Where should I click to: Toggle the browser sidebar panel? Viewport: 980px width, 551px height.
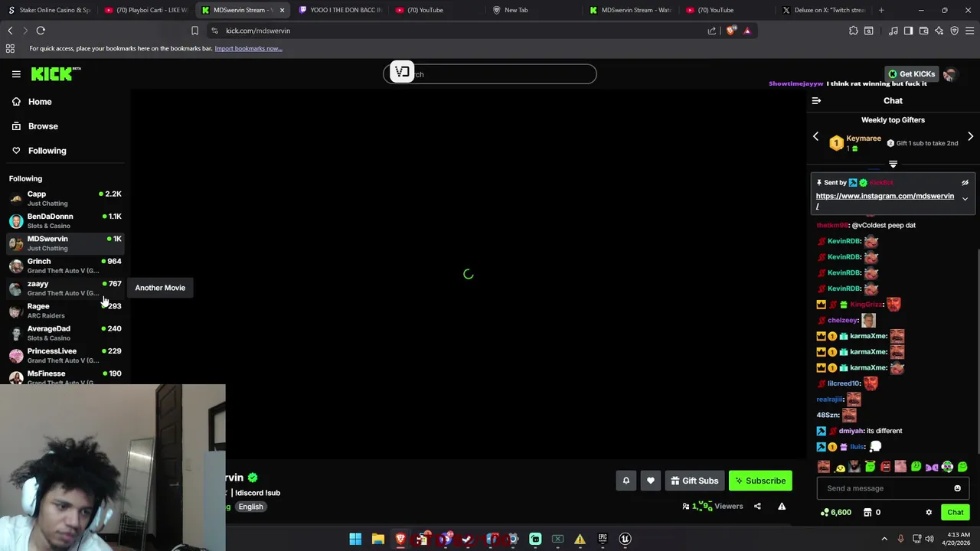pyautogui.click(x=909, y=31)
